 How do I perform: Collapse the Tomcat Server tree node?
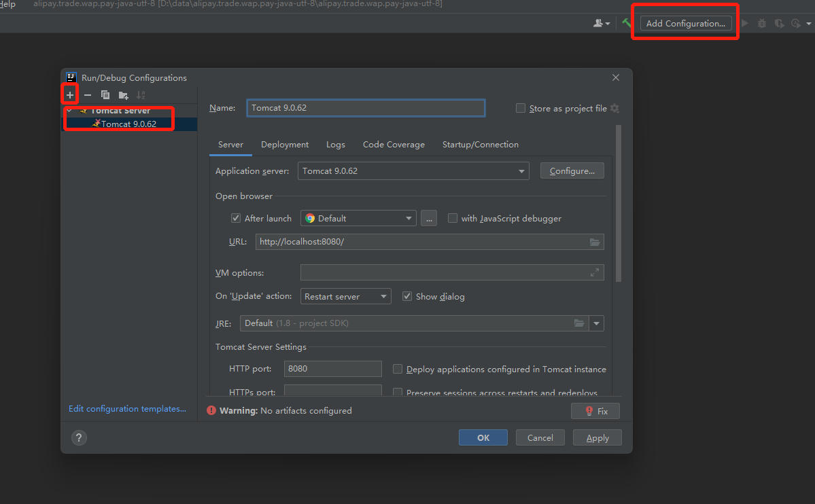69,111
